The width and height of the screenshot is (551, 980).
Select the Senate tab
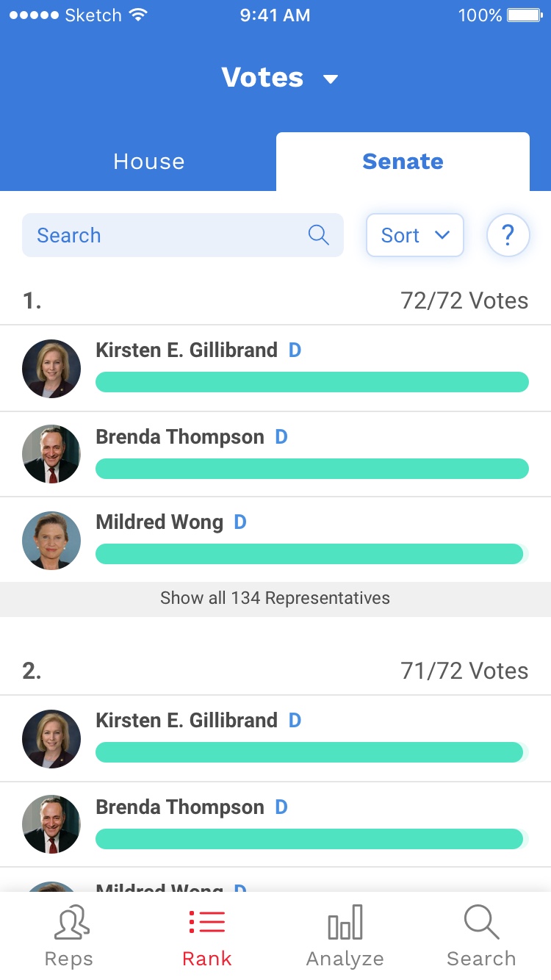click(403, 162)
